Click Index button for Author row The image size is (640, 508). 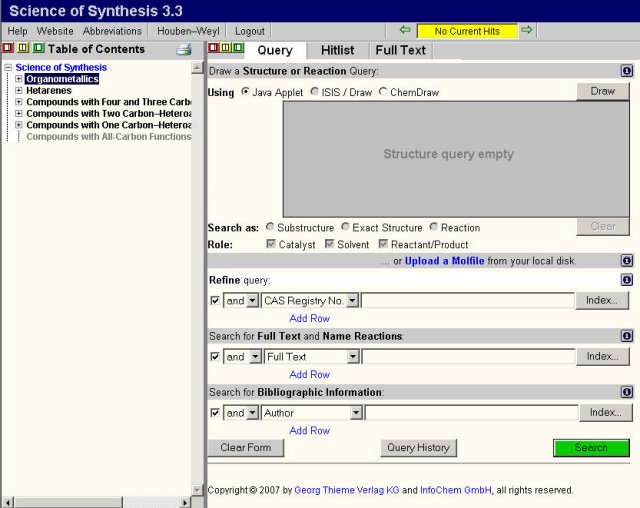point(606,413)
